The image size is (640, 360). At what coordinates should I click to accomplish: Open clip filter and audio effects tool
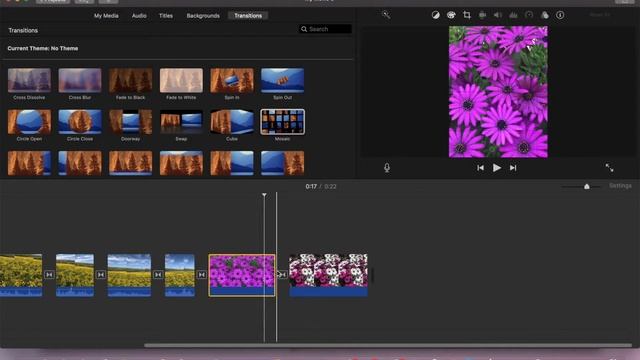pos(544,15)
